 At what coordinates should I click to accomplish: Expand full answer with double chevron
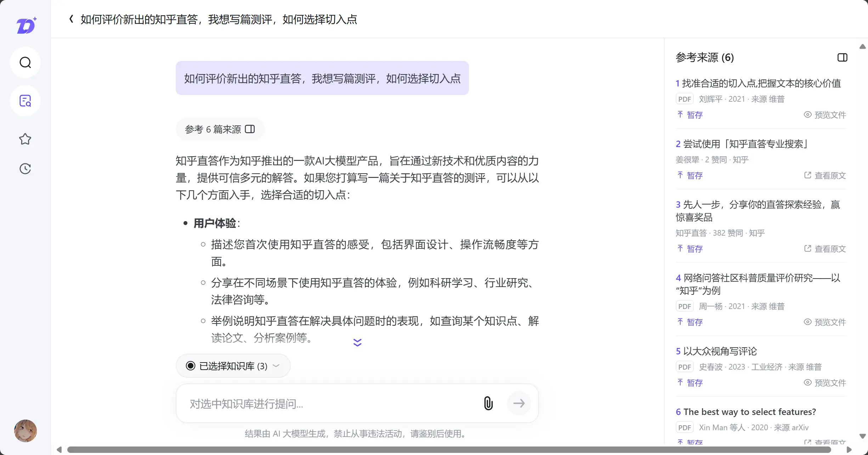pyautogui.click(x=357, y=342)
